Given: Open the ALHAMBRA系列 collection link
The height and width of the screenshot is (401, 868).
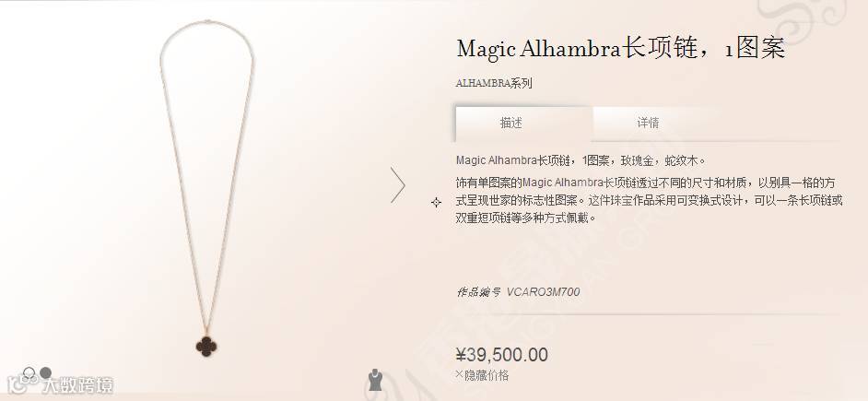Looking at the screenshot, I should pyautogui.click(x=494, y=84).
